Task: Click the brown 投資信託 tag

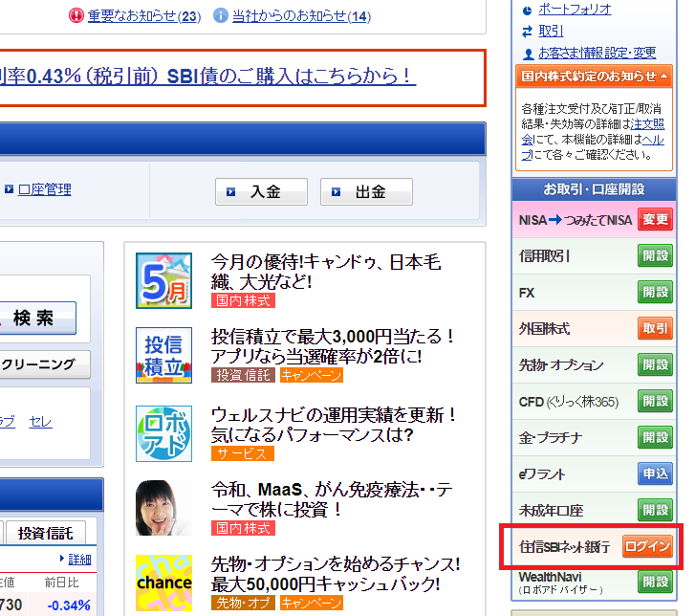Action: (x=243, y=375)
